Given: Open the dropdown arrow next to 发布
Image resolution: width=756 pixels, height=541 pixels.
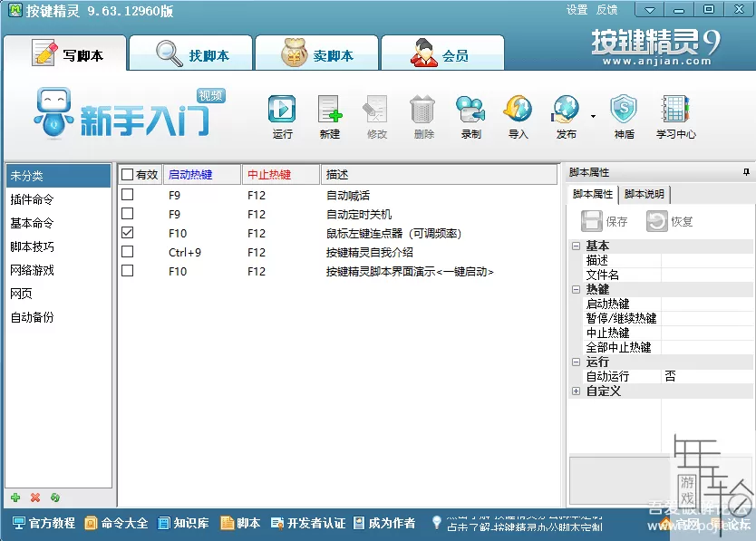Looking at the screenshot, I should point(593,116).
